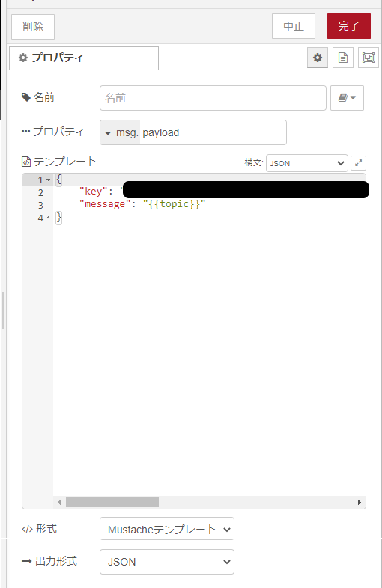Click the 中止 cancel button
Image resolution: width=382 pixels, height=588 pixels.
[294, 26]
